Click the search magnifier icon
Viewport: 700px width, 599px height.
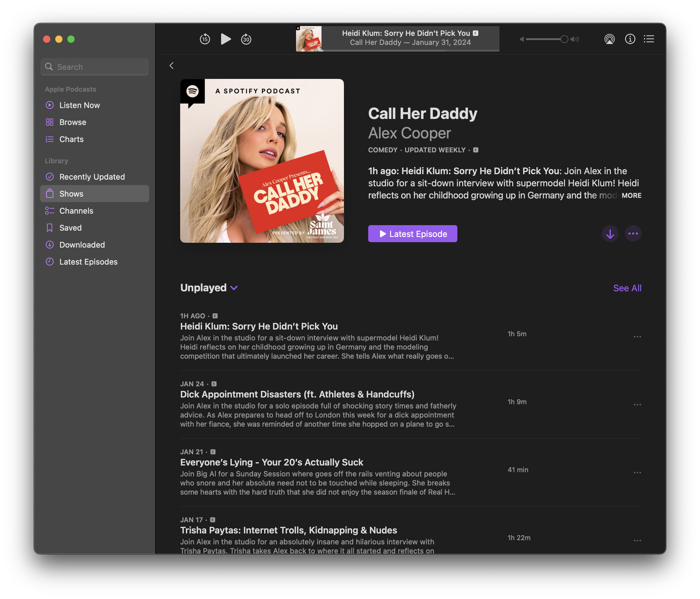[x=49, y=67]
